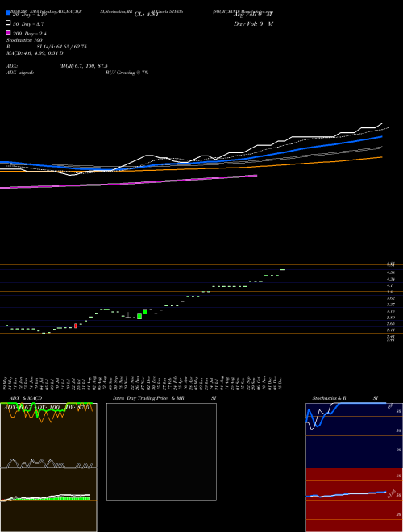Select the '50 Day = 3.7' label
The height and width of the screenshot is (532, 403).
(x=28, y=24)
